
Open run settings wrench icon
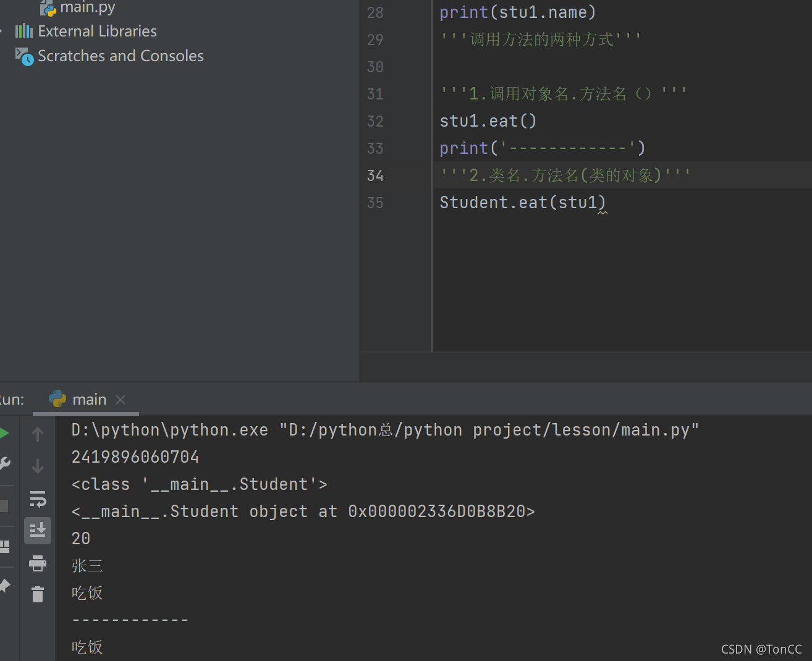[x=4, y=463]
